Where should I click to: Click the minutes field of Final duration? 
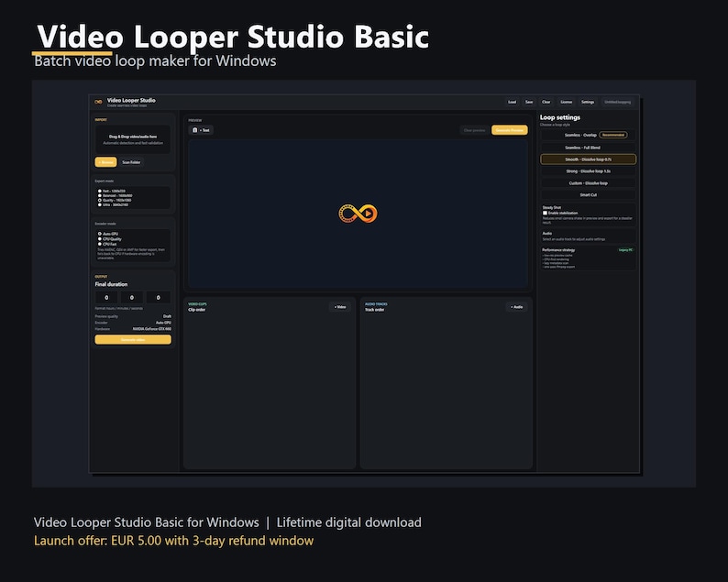coord(132,298)
